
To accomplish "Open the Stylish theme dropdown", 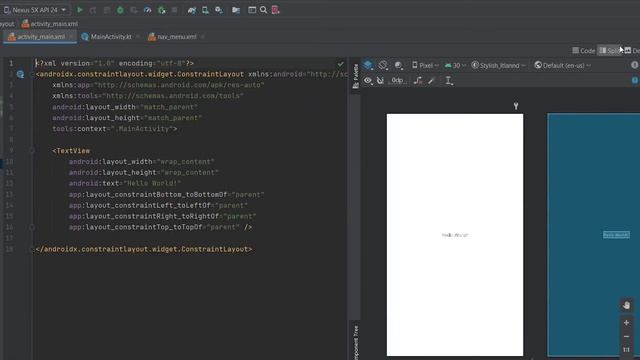I will [x=498, y=65].
